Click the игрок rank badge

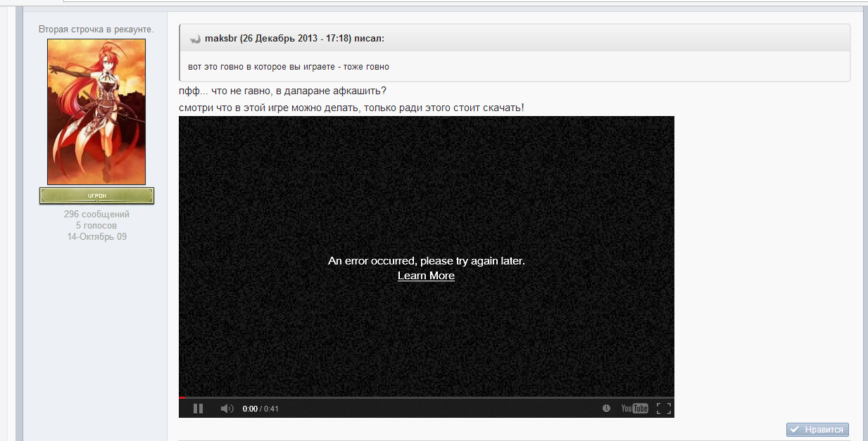point(96,196)
